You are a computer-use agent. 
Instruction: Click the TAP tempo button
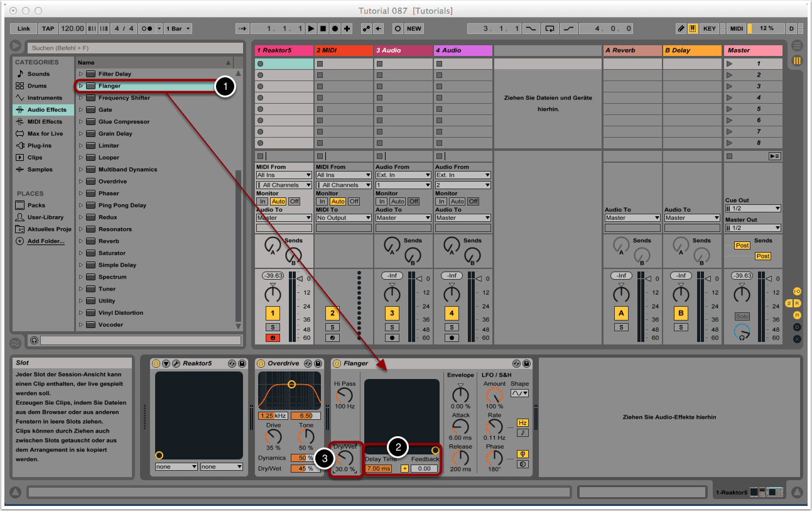pos(48,29)
